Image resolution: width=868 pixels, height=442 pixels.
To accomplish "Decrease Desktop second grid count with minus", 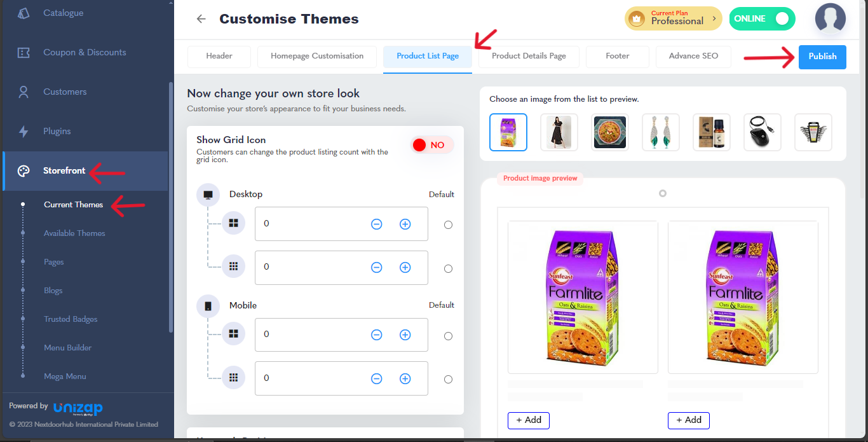I will (x=377, y=268).
